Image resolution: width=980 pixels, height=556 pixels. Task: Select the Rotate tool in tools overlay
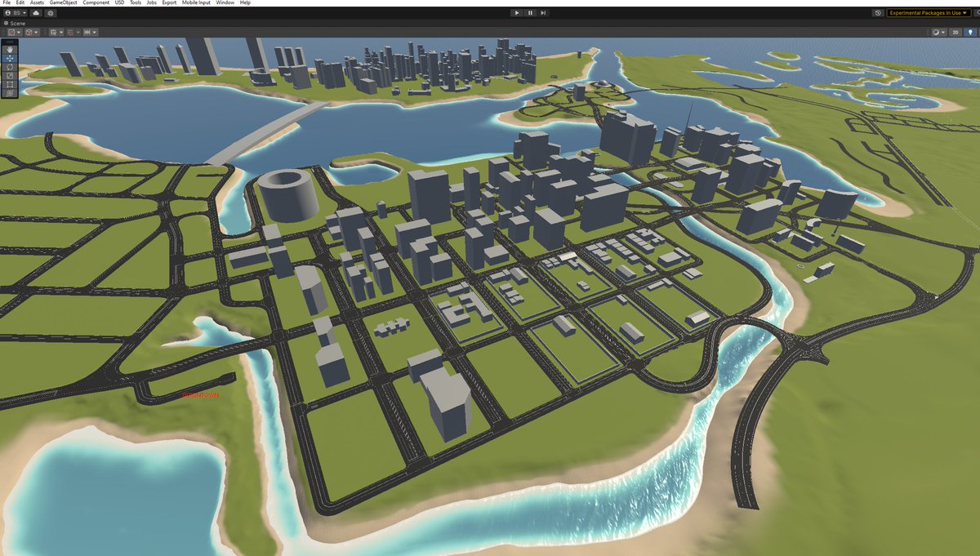10,67
